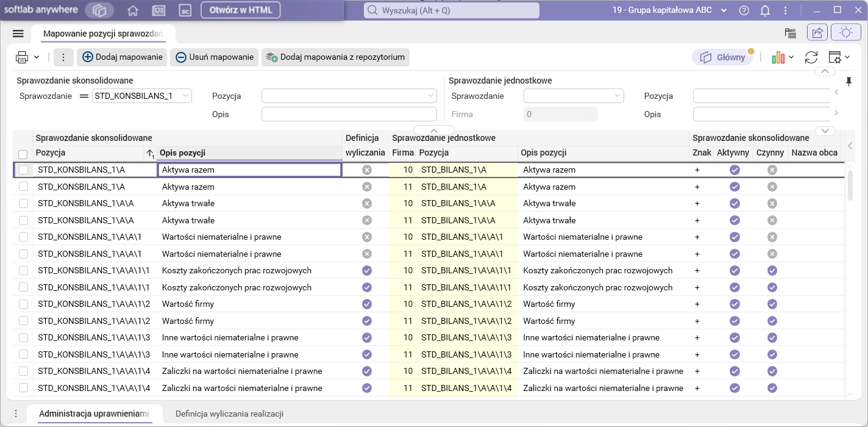Open the help question mark icon
Viewport: 868px width, 427px height.
point(744,10)
